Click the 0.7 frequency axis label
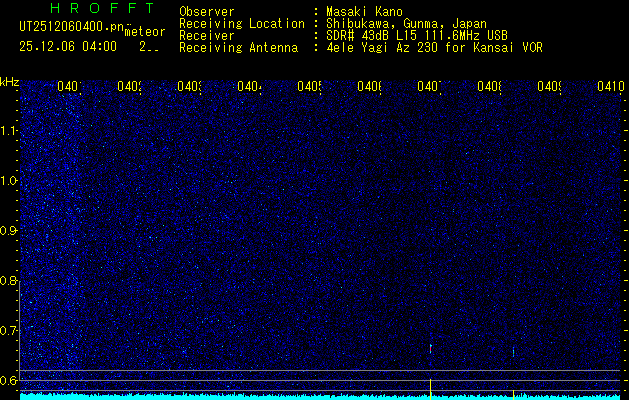The height and width of the screenshot is (400, 629). (x=8, y=330)
